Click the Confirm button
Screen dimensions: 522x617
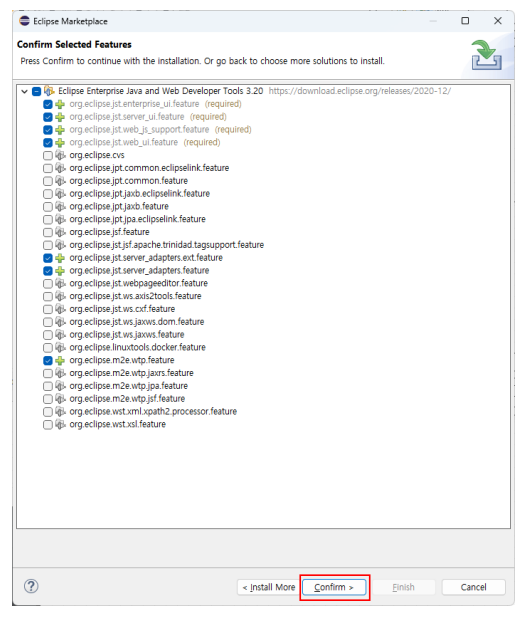[334, 587]
